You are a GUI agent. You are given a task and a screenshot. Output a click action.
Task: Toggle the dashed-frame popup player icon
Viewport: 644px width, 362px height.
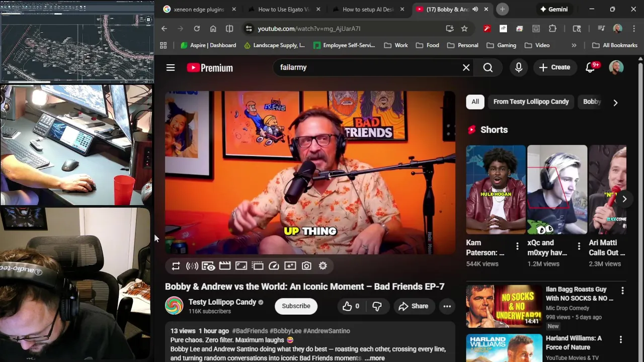tap(258, 266)
